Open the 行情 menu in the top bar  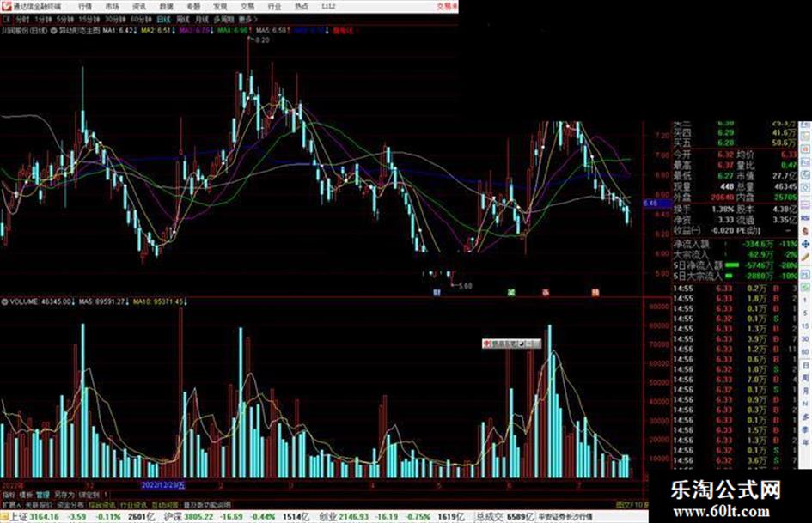point(85,7)
